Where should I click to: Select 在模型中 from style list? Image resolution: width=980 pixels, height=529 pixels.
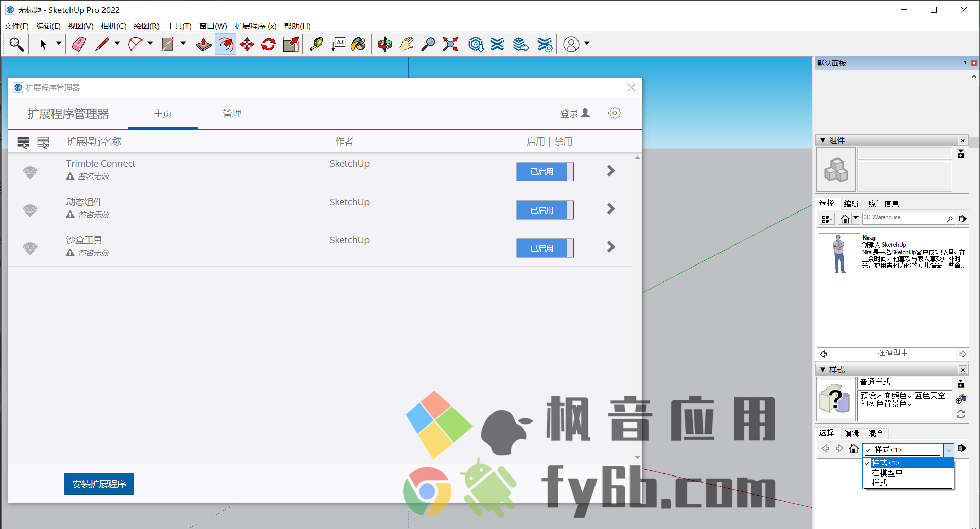tap(908, 473)
